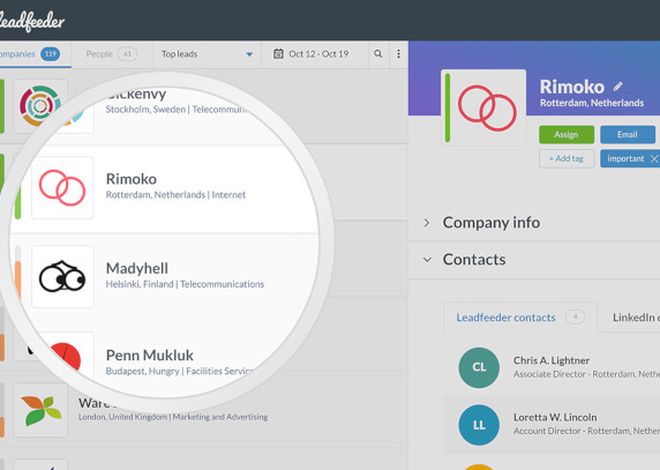Click the 119 companies count badge
The height and width of the screenshot is (470, 660).
(50, 54)
